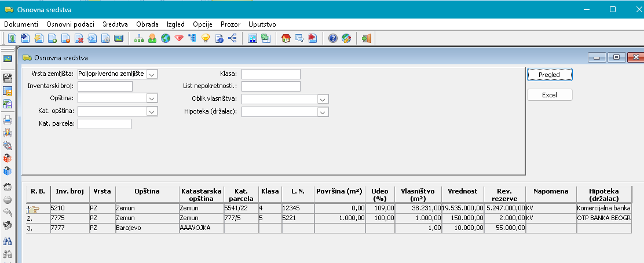This screenshot has height=263, width=644.
Task: Click the percent calculator table icon
Action: pos(266,39)
